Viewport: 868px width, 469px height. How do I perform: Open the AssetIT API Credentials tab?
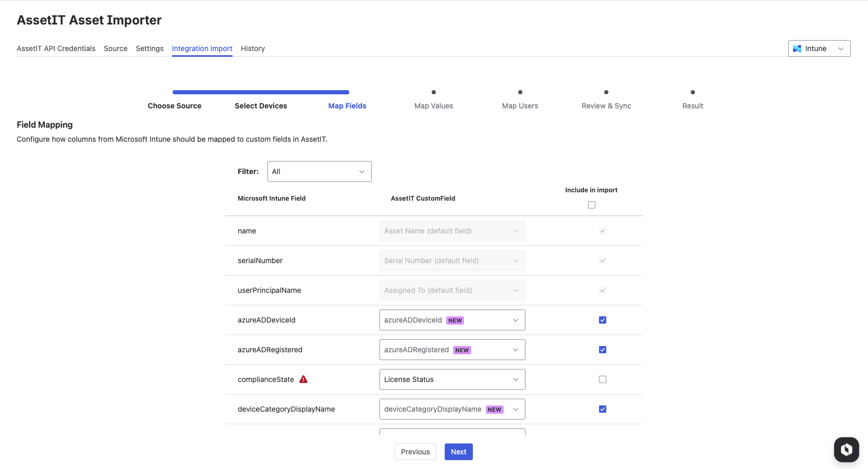coord(56,48)
